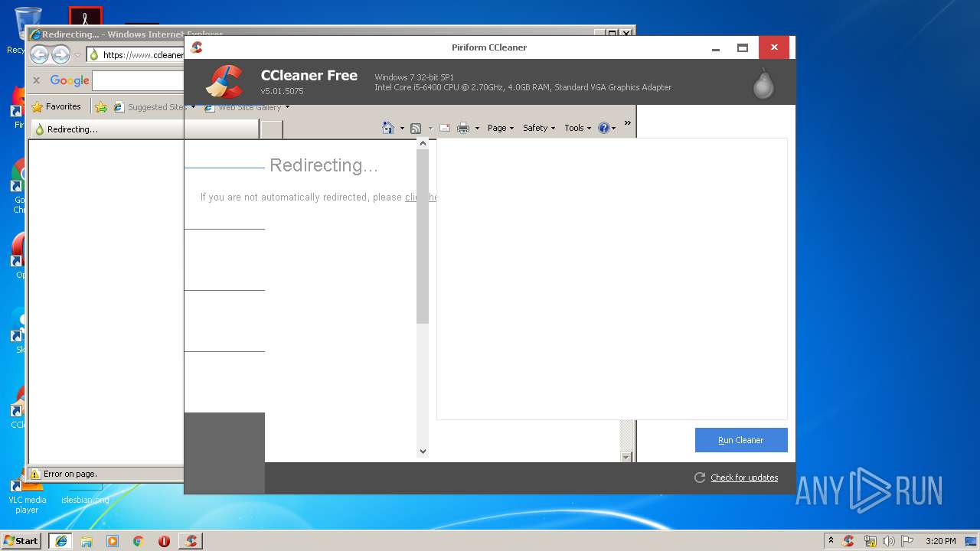Click the Piriform pear icon

(x=763, y=84)
